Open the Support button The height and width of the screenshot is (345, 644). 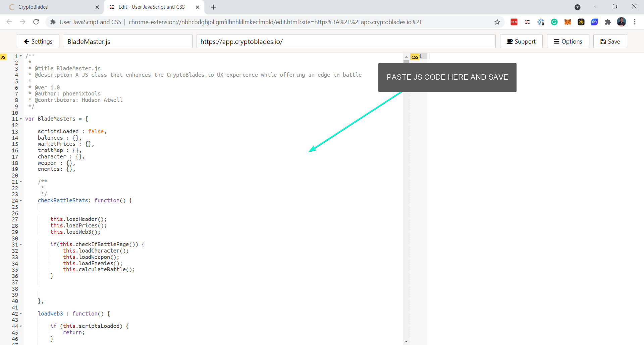tap(521, 41)
